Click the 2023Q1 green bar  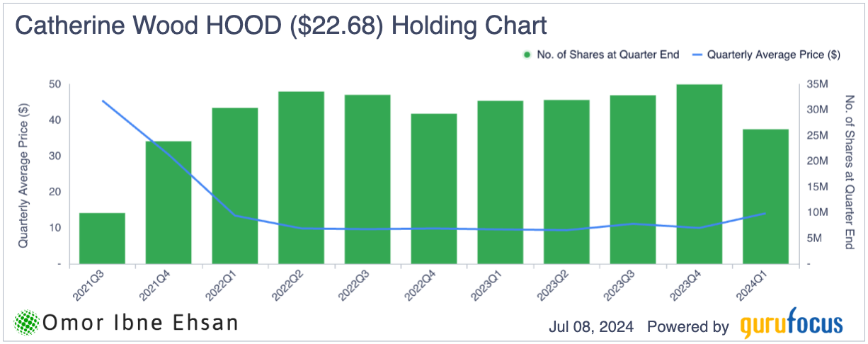(501, 183)
